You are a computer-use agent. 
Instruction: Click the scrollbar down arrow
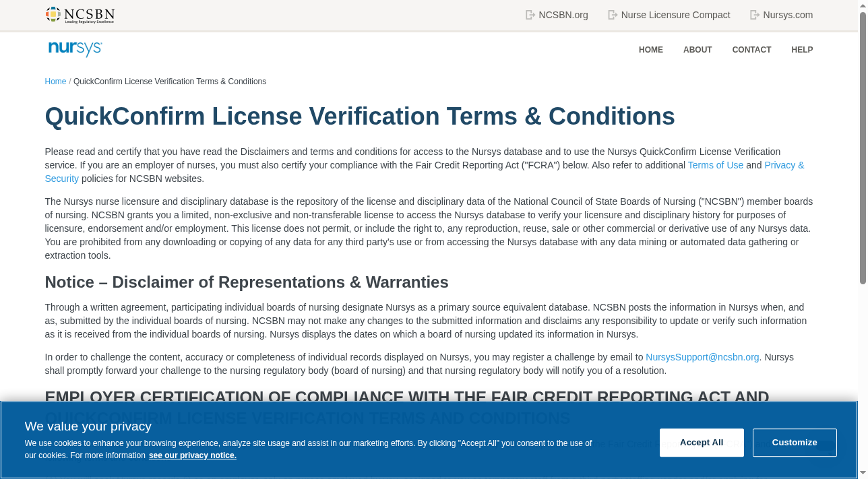coord(863,474)
